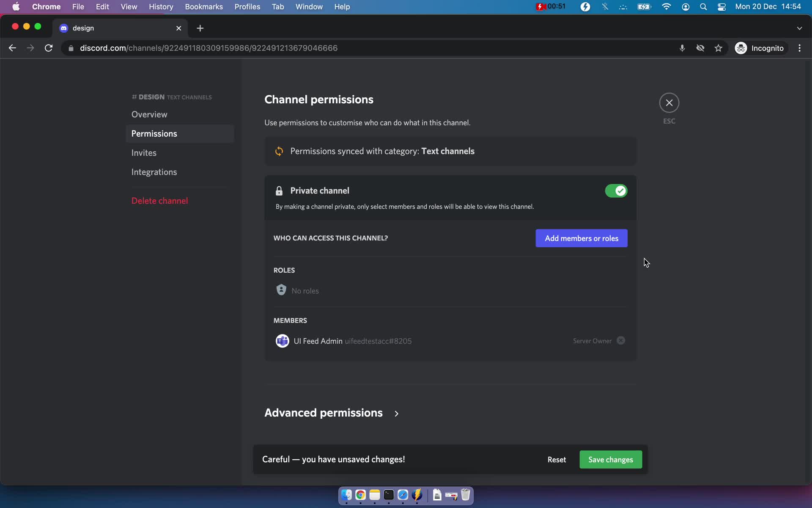This screenshot has width=812, height=508.
Task: Click the Reset unsaved changes link
Action: [x=557, y=459]
